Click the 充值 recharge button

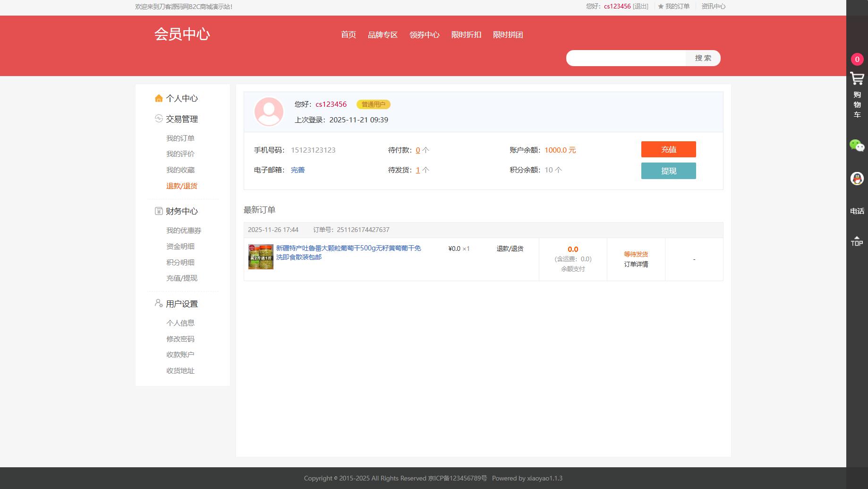[668, 149]
